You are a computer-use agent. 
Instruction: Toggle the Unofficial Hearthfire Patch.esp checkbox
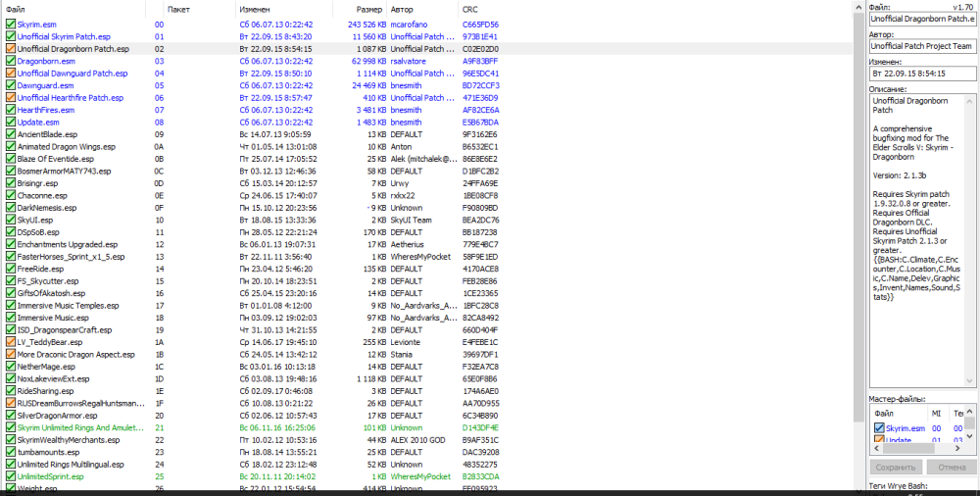[11, 98]
